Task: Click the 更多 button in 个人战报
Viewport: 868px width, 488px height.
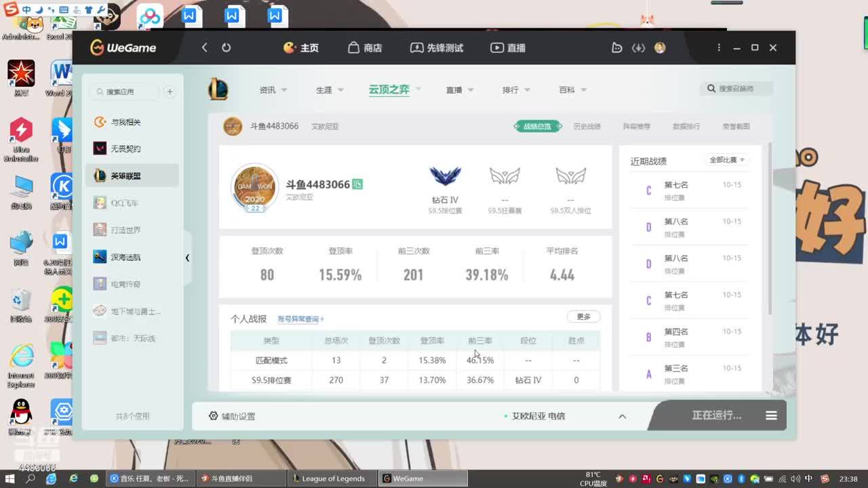Action: point(584,317)
